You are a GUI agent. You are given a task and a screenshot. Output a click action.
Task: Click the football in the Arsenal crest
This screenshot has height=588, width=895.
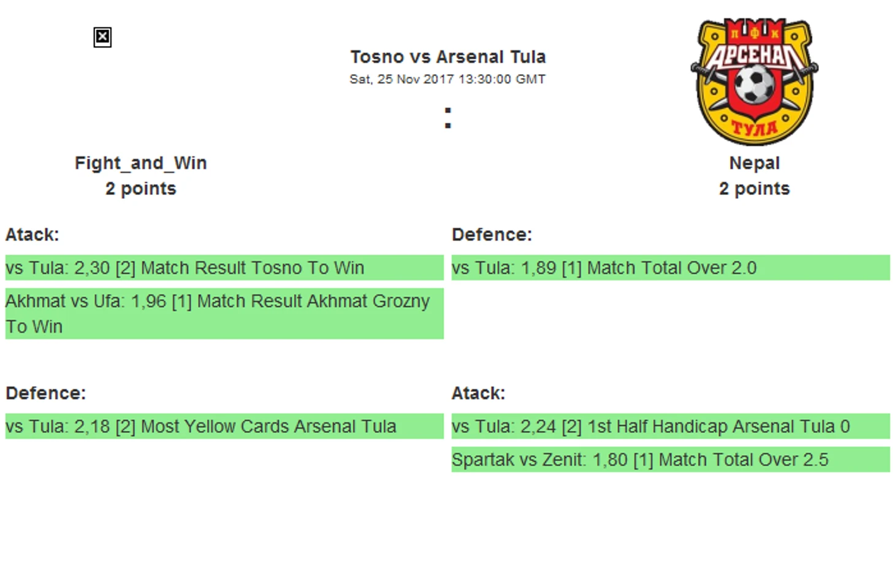tap(754, 84)
